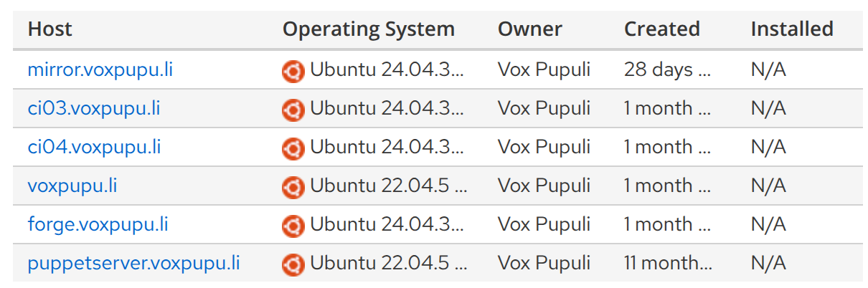
Task: Click Ubuntu 22.04.5 text in voxpupu.li row
Action: pyautogui.click(x=388, y=186)
